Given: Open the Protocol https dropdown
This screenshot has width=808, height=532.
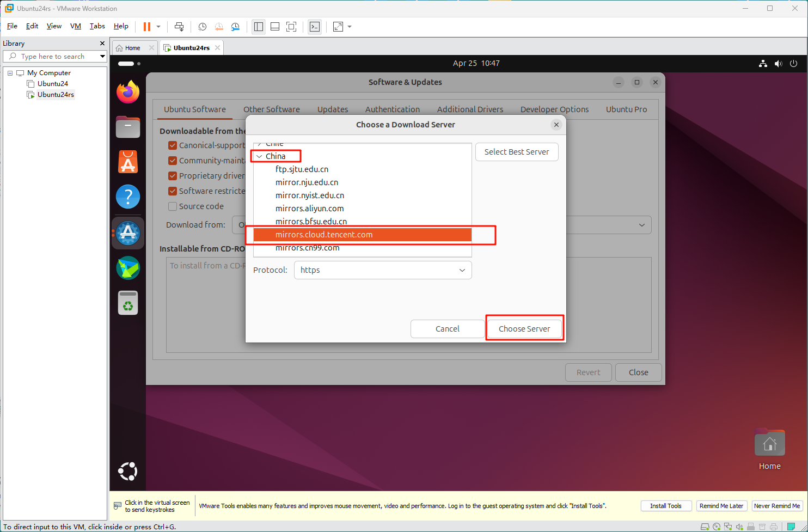Looking at the screenshot, I should 383,270.
